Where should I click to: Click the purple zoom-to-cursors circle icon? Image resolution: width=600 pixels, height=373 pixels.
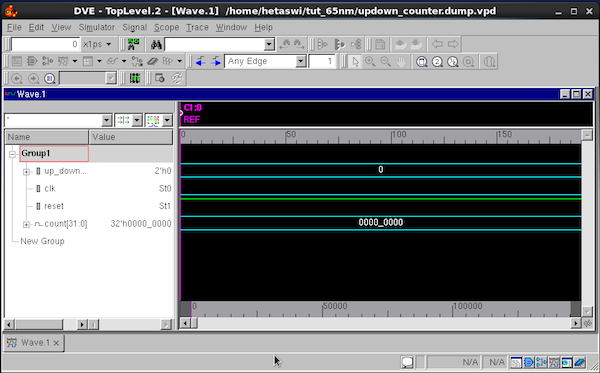(x=49, y=78)
